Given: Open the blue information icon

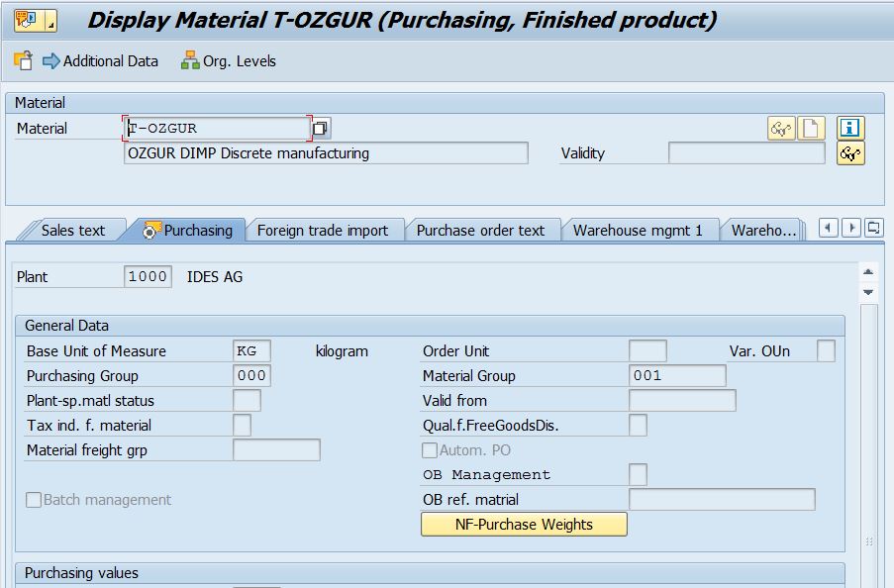Looking at the screenshot, I should [850, 129].
